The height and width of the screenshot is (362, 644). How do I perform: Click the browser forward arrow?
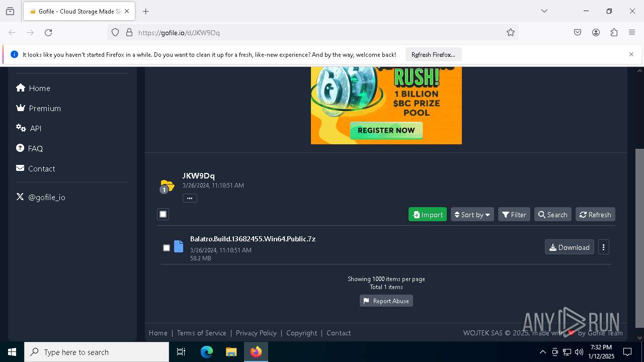pos(30,33)
